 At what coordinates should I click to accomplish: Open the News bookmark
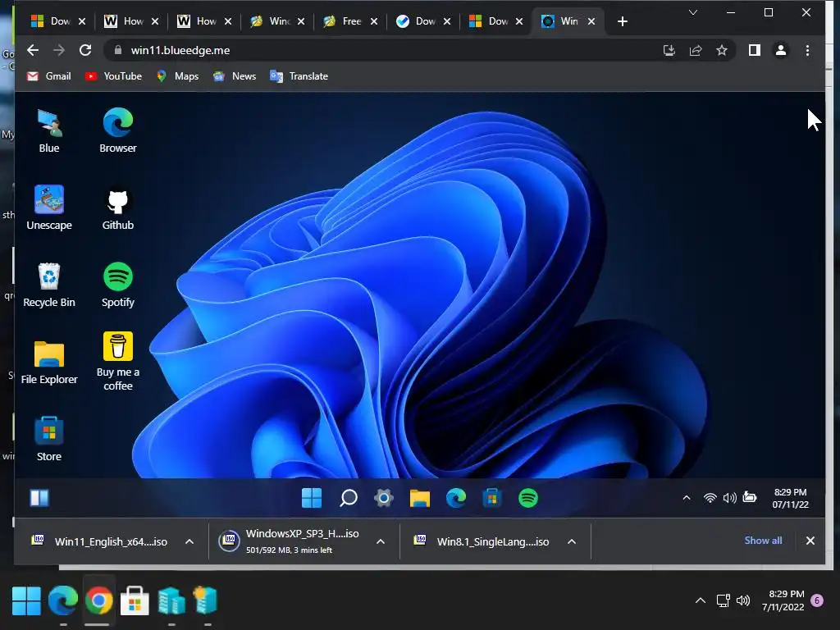tap(234, 76)
